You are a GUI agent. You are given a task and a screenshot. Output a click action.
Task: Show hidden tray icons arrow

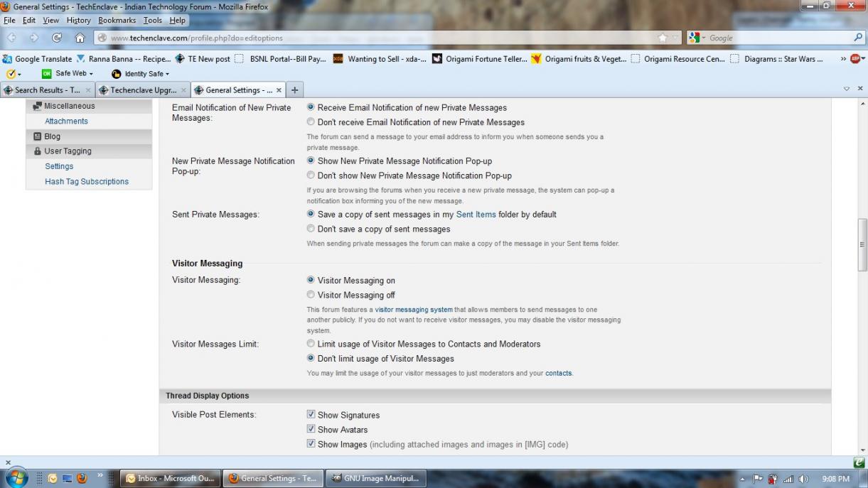point(743,479)
